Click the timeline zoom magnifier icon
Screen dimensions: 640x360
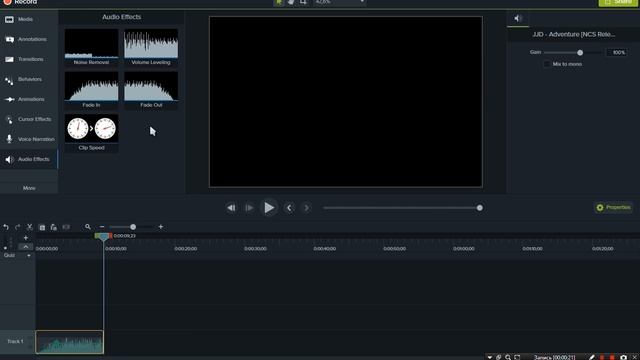[88, 227]
